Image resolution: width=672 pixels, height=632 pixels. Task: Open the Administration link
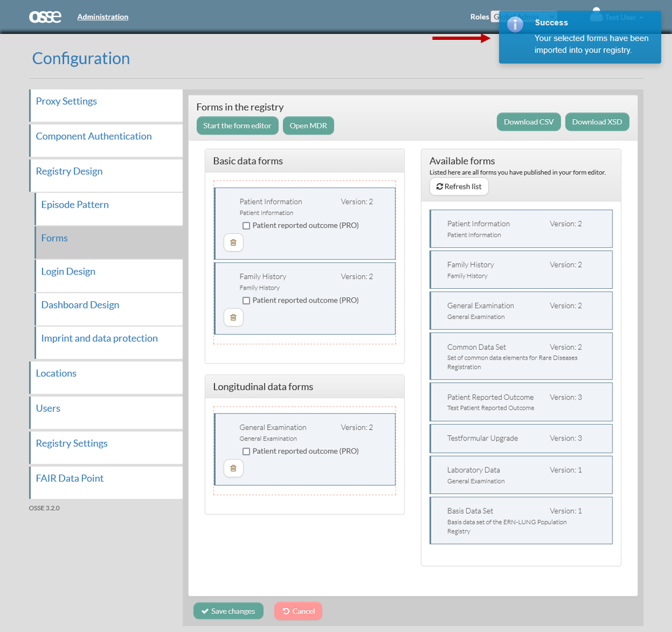[x=103, y=17]
